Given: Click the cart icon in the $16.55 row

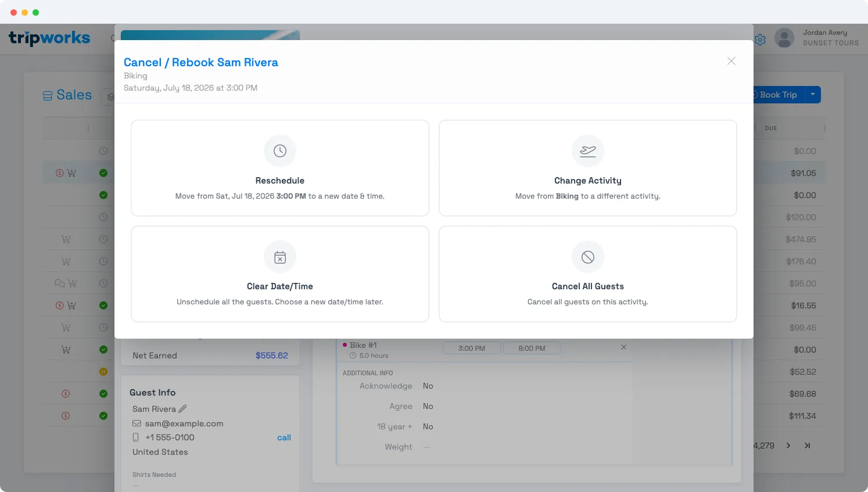Looking at the screenshot, I should click(x=71, y=306).
